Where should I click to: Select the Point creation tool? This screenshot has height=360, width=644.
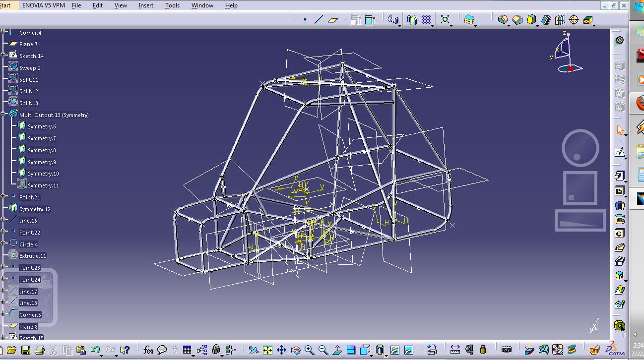[305, 20]
